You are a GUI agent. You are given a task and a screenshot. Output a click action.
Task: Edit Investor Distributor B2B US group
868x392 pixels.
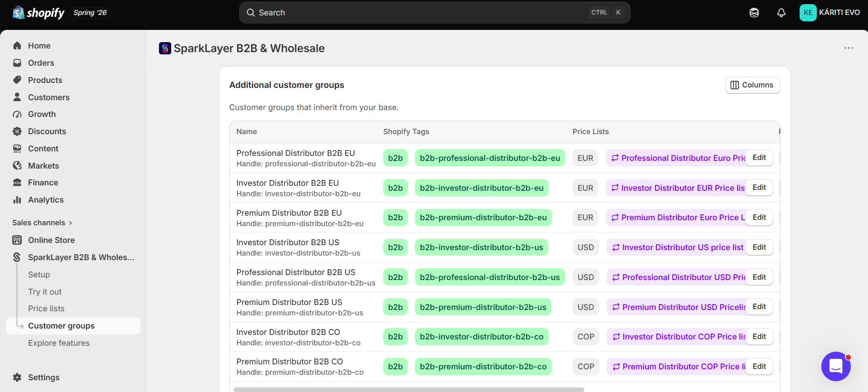pyautogui.click(x=759, y=247)
